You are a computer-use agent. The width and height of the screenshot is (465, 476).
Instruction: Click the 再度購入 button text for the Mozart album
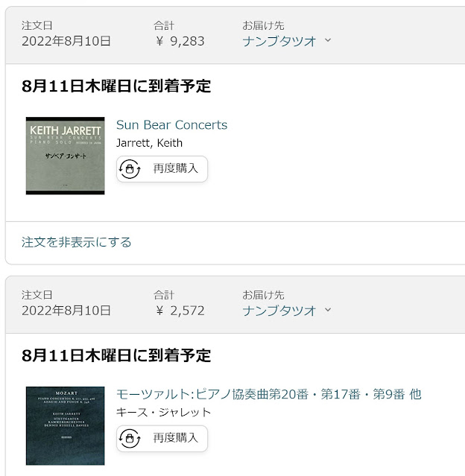[x=176, y=438]
